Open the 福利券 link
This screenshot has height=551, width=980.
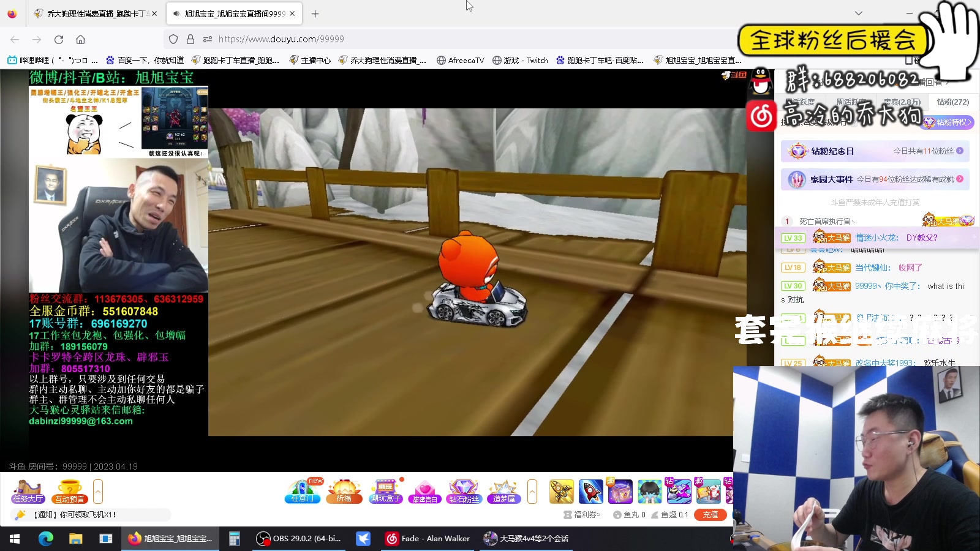click(582, 515)
